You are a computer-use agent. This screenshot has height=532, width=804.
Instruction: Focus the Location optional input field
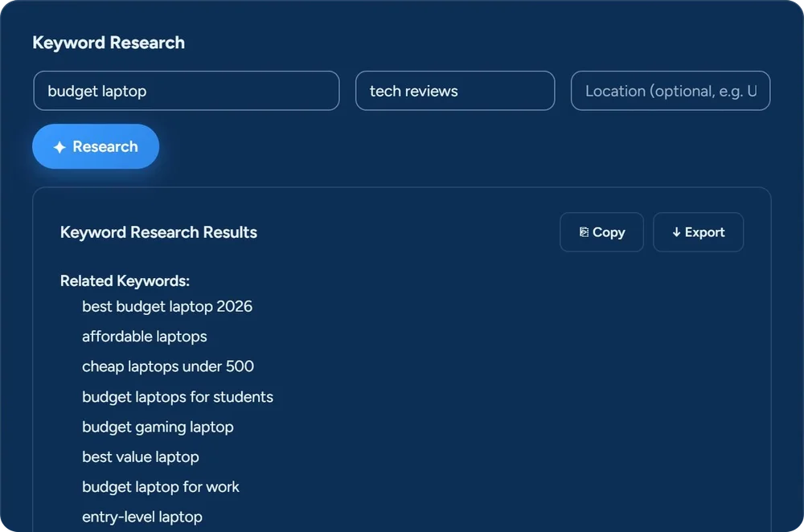[x=671, y=91]
